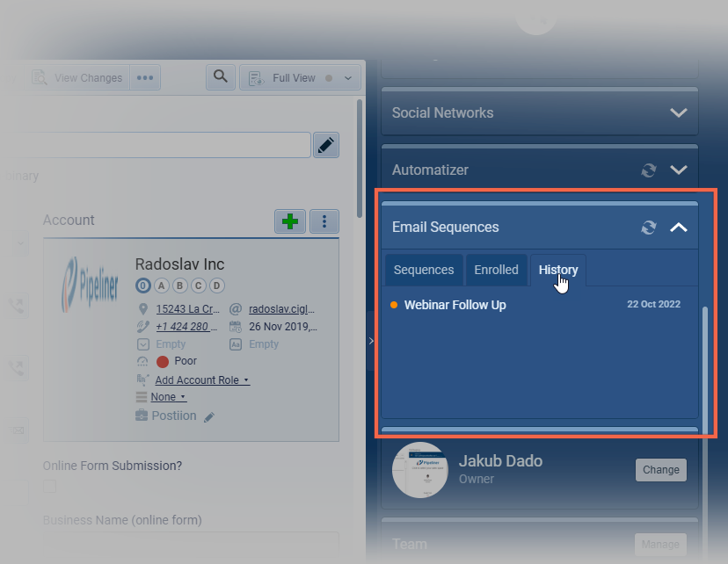Expand the Automatizer section chevron

[x=678, y=170]
